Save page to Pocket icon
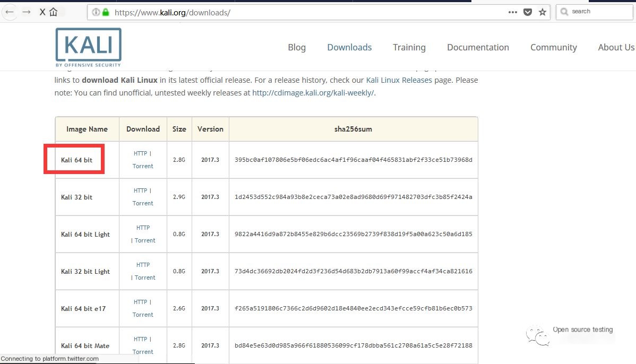 [528, 12]
